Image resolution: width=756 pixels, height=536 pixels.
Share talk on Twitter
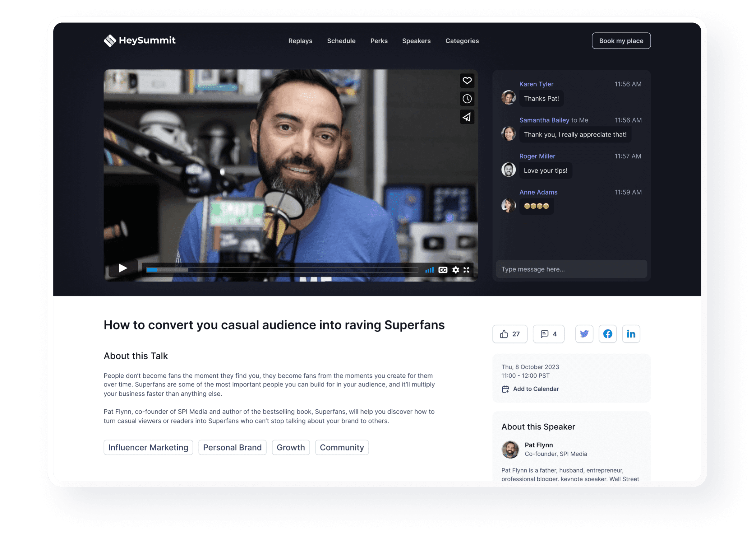pos(584,334)
